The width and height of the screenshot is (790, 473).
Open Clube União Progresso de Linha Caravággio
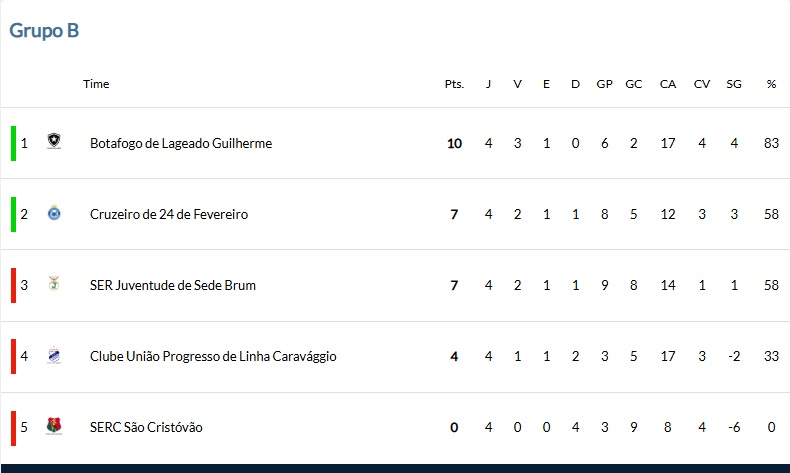[213, 357]
